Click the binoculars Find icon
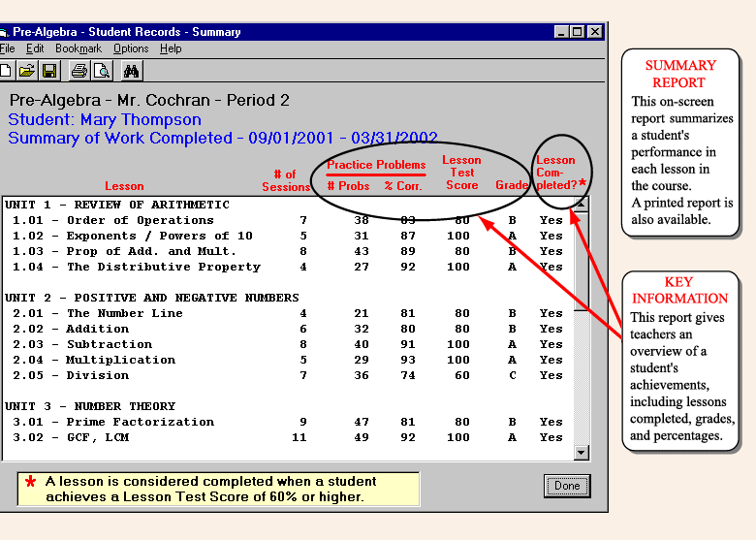The image size is (756, 540). pos(132,70)
